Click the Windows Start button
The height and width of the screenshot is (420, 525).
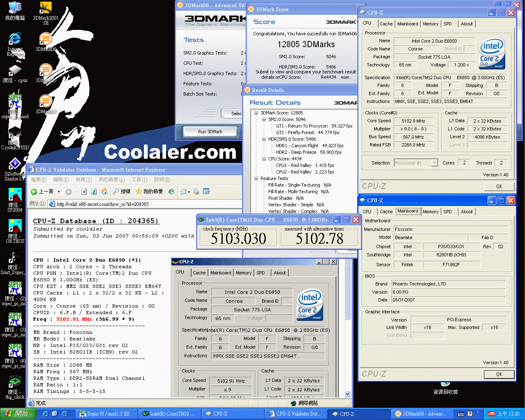click(18, 414)
